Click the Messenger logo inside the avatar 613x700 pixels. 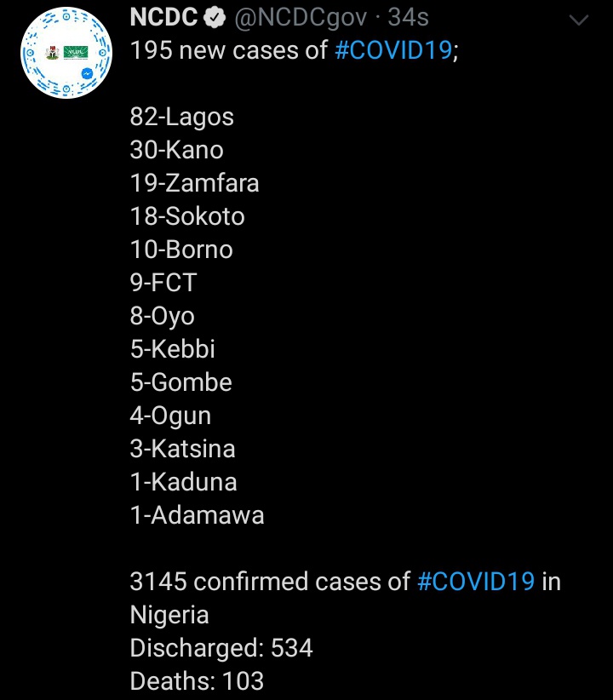88,74
